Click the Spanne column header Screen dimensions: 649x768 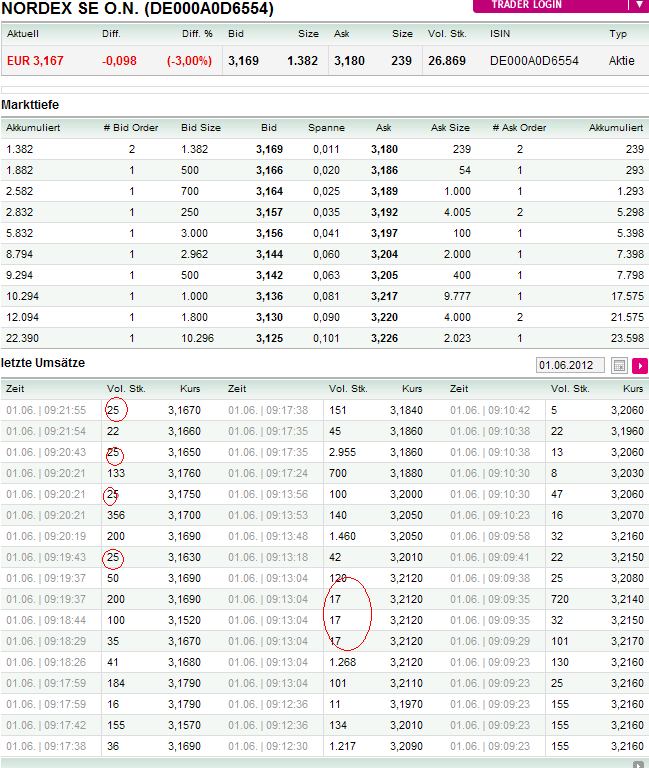pos(326,128)
